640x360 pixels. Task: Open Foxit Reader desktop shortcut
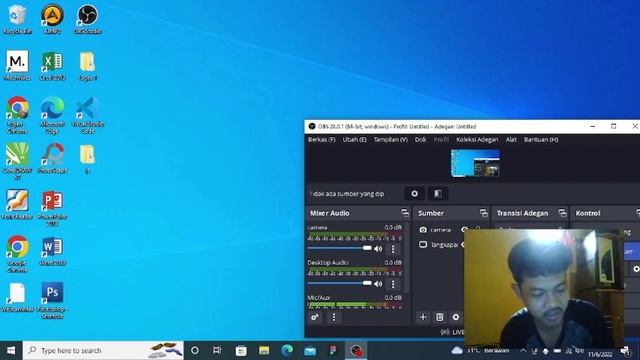coord(17,205)
